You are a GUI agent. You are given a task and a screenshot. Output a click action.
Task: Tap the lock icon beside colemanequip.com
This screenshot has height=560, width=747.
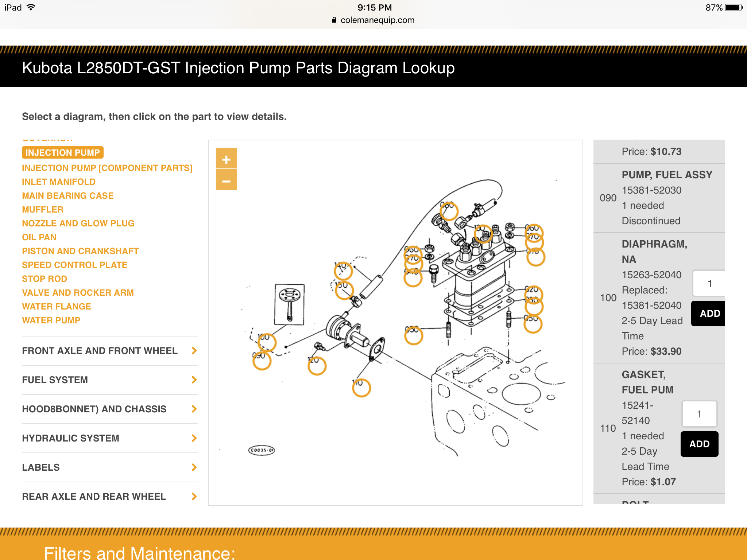(x=334, y=20)
